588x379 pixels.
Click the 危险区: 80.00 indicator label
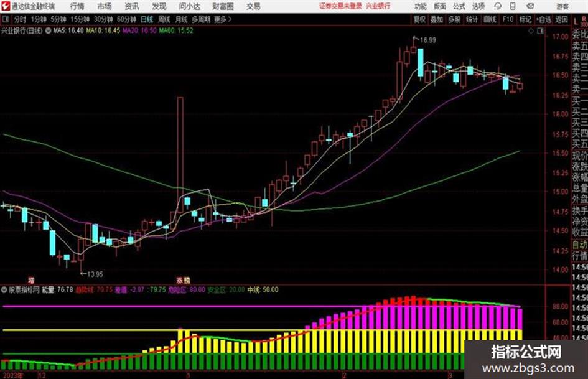(187, 289)
